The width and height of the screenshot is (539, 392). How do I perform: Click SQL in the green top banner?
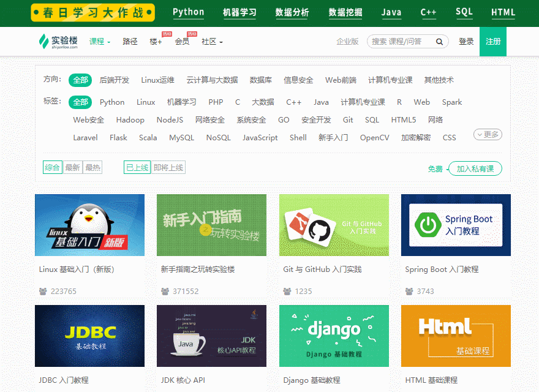pyautogui.click(x=464, y=12)
